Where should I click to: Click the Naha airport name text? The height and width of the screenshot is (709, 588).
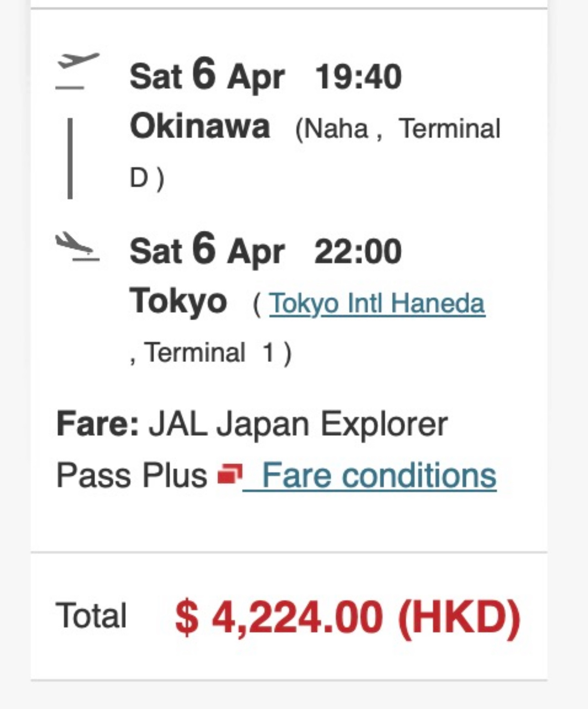point(335,129)
